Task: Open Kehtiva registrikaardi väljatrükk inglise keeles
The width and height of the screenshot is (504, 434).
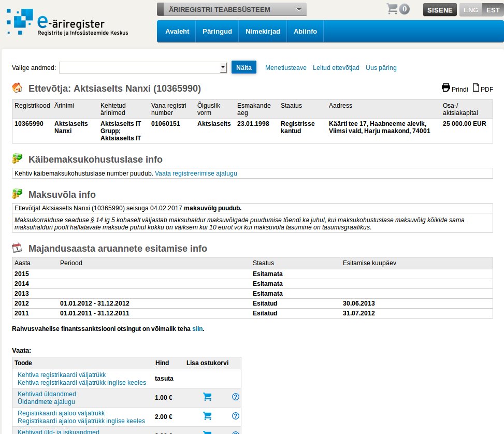Action: 82,383
